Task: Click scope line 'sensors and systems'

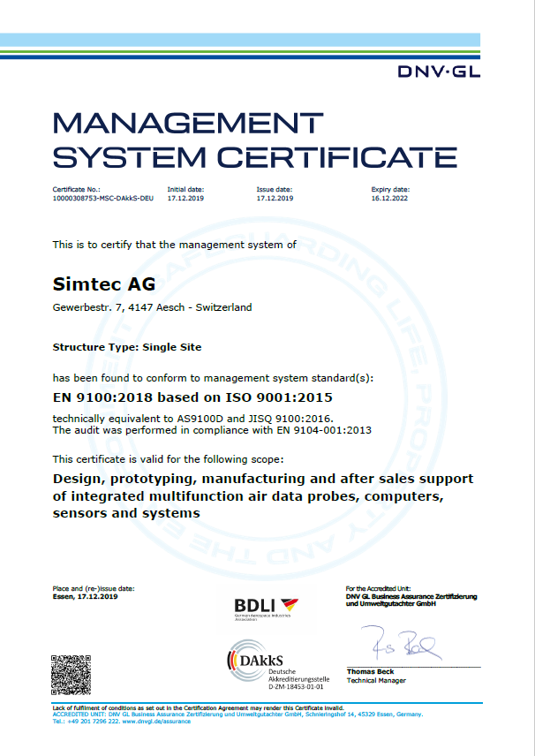Action: pos(126,513)
